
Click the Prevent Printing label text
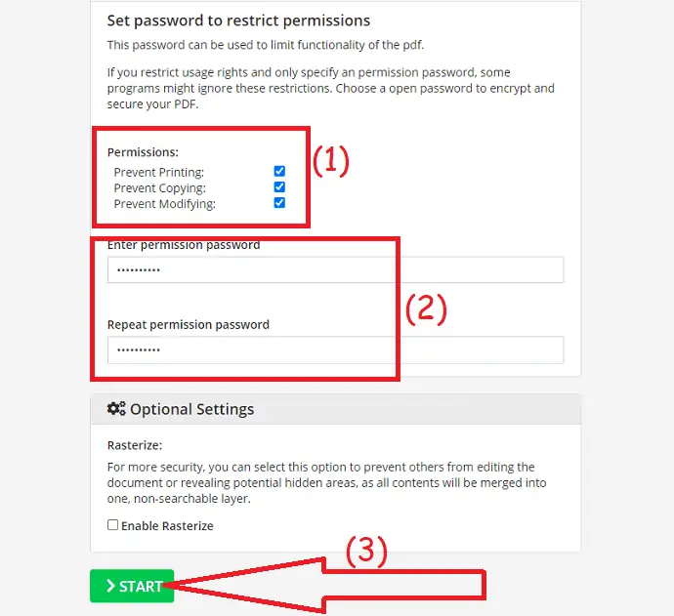coord(158,172)
